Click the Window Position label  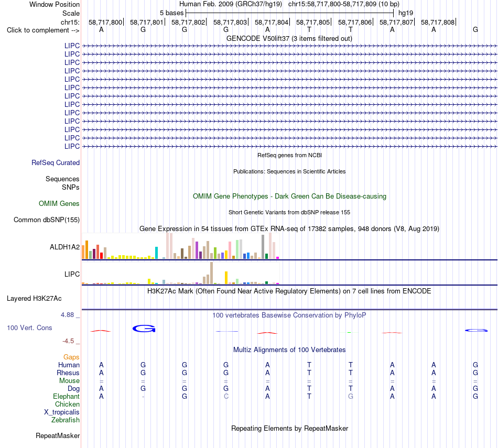55,4
